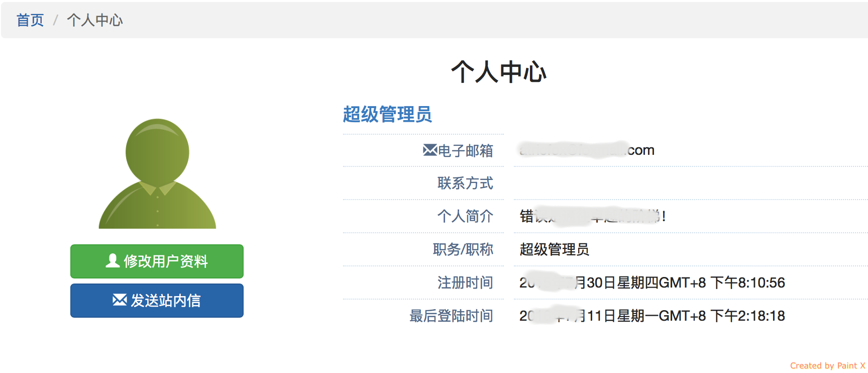Click the envelope icon in the blue button
Screen dimensions: 868x373
click(120, 300)
